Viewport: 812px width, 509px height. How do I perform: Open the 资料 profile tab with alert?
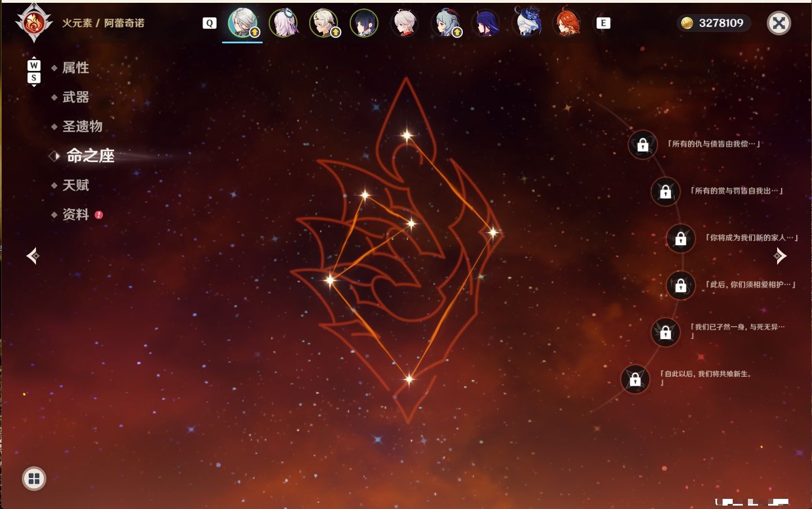(x=76, y=214)
